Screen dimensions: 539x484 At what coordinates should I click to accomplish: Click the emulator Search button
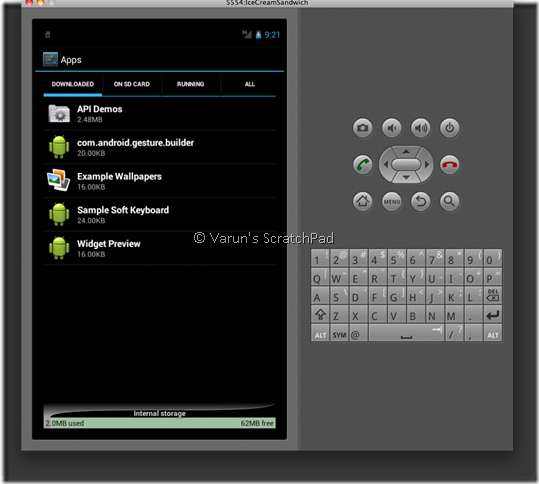coord(449,201)
